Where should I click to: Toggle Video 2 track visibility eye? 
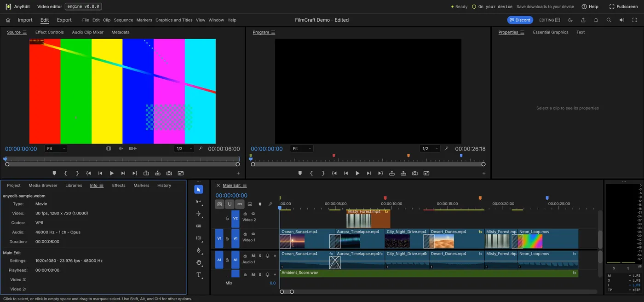point(253,214)
